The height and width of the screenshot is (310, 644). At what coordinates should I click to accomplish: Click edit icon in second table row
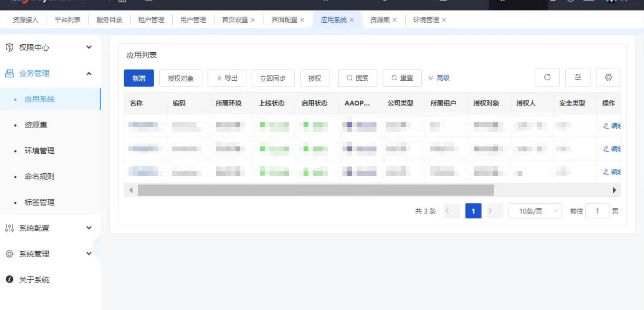[606, 149]
